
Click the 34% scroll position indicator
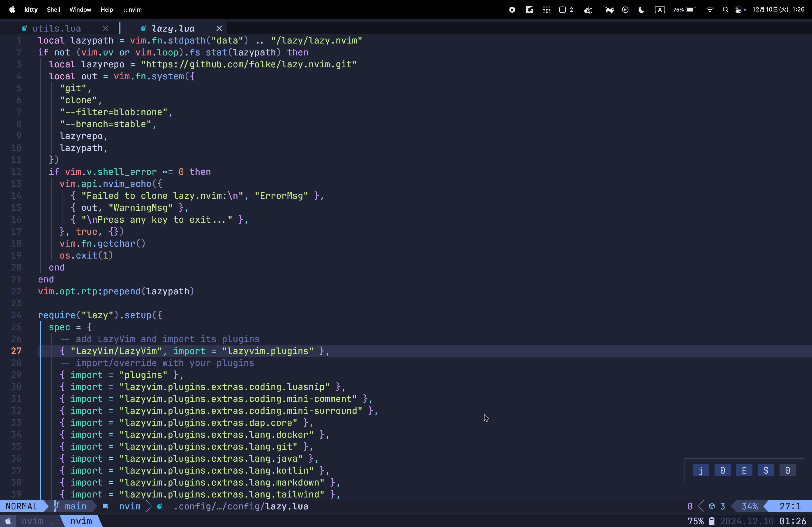pos(750,506)
